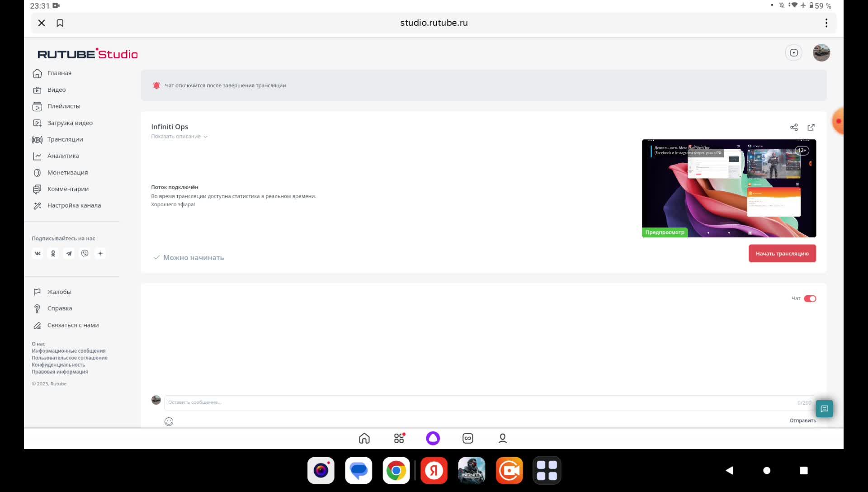Open stream in new window icon
This screenshot has height=492, width=868.
(811, 128)
